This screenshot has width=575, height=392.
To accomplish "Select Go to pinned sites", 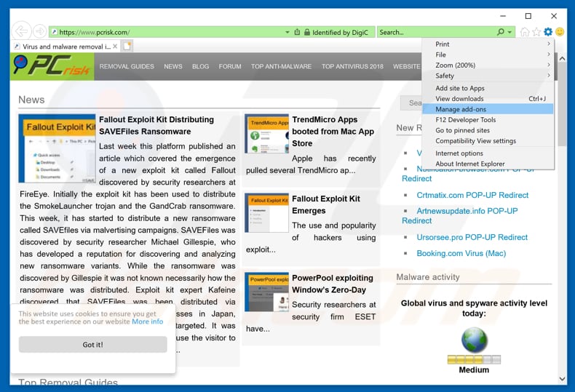I will (488, 130).
